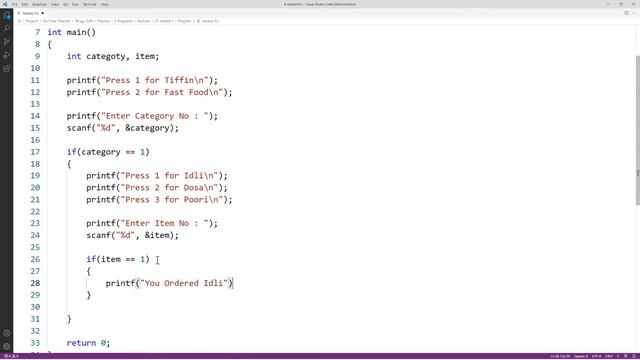This screenshot has height=360, width=640.
Task: Open the Source Control view
Action: pyautogui.click(x=7, y=42)
